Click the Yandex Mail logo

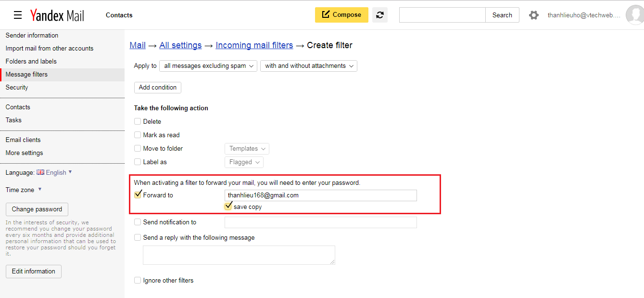click(x=57, y=15)
